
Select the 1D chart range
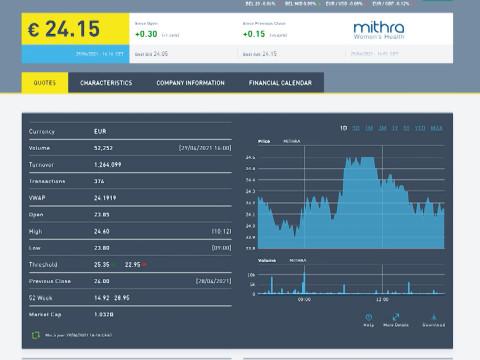coord(343,128)
